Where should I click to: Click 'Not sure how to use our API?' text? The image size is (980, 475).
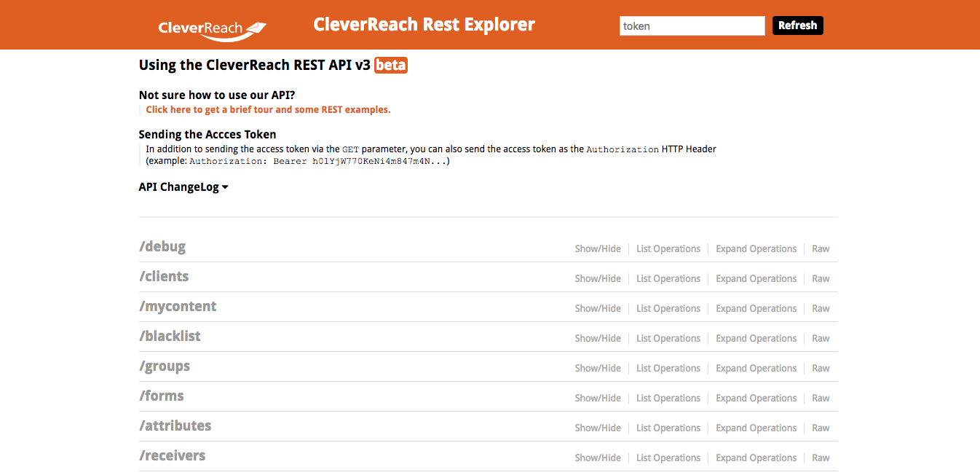click(217, 95)
